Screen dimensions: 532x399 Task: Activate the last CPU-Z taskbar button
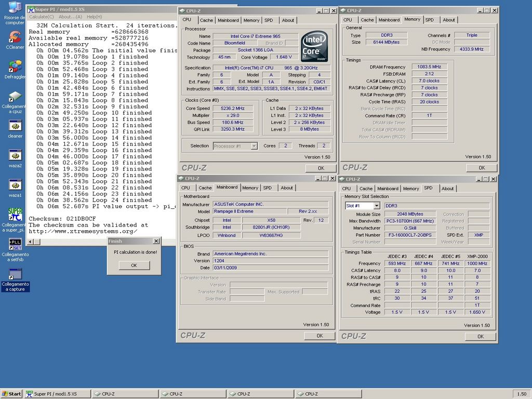pyautogui.click(x=328, y=394)
